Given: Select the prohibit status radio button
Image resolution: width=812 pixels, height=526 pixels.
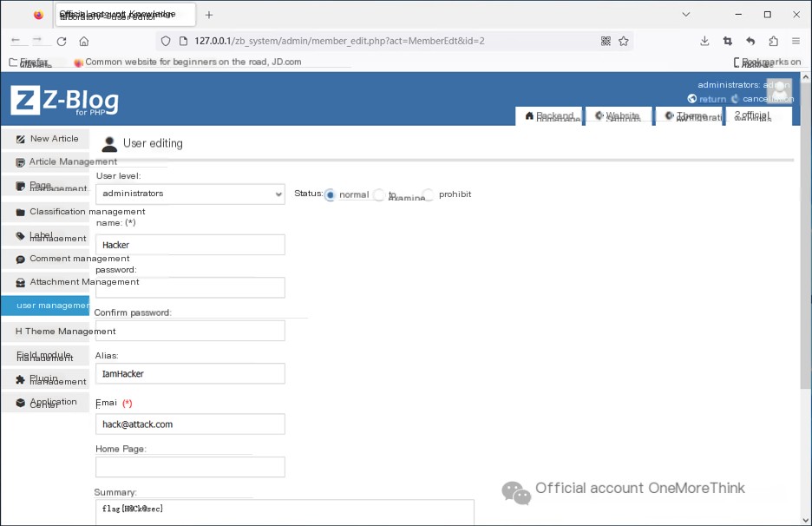Looking at the screenshot, I should (429, 194).
